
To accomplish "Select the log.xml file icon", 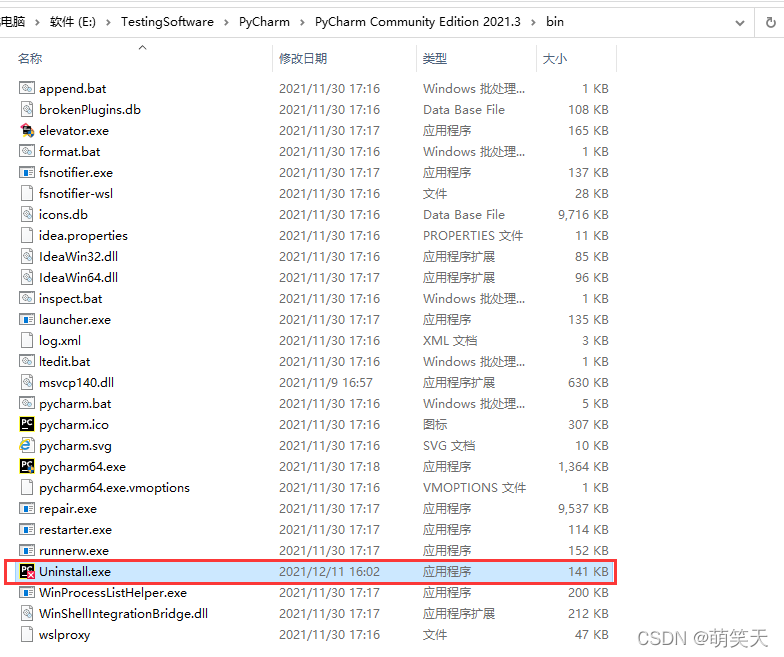I will point(27,340).
